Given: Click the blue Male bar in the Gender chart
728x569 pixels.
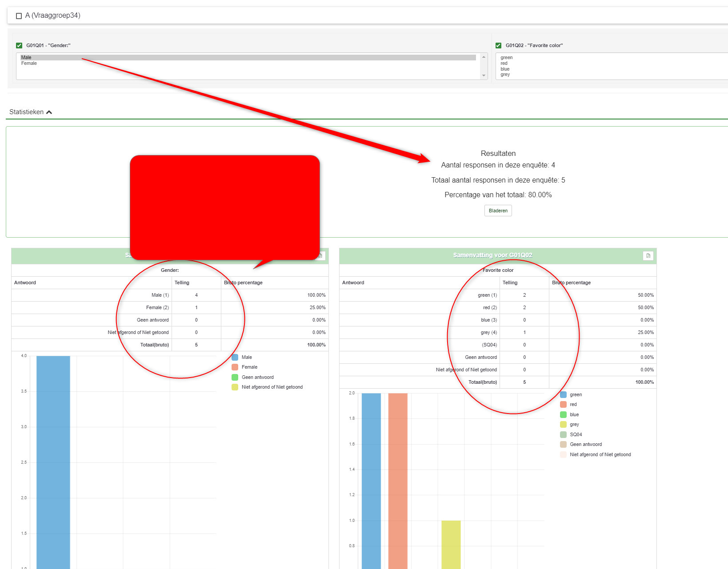Looking at the screenshot, I should pos(53,462).
